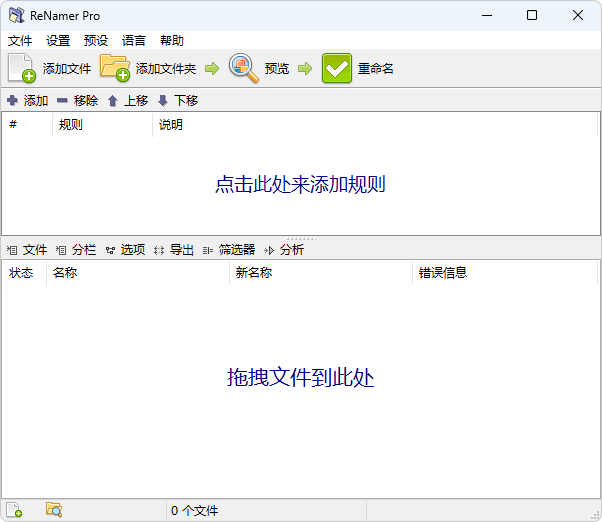Open the 预设 (Presets) menu
Screen dimensions: 602x522
click(x=96, y=41)
